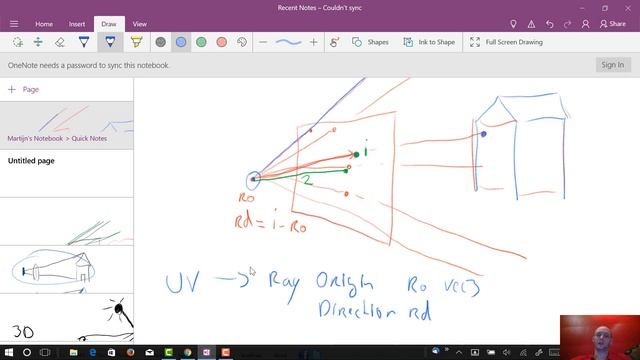Redo the last action
The height and width of the screenshot is (360, 640).
coord(567,24)
